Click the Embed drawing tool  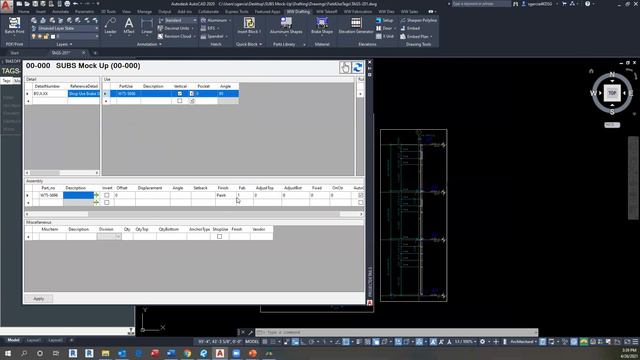(x=410, y=28)
